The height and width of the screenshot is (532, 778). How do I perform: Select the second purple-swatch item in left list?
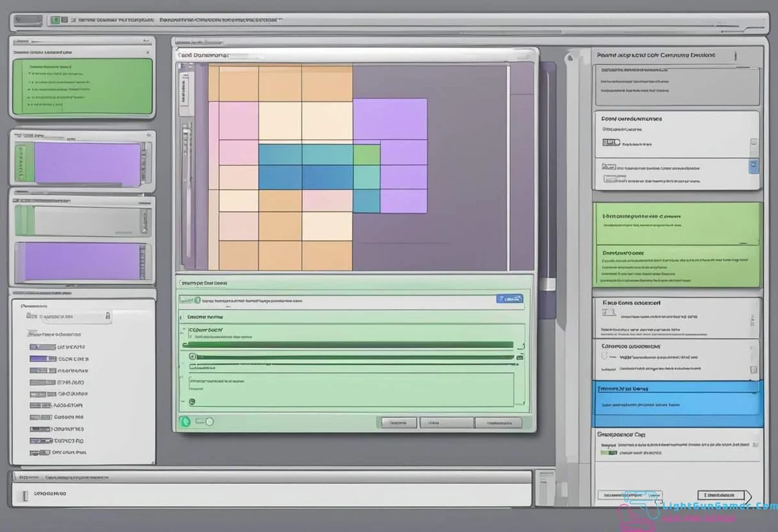(43, 358)
